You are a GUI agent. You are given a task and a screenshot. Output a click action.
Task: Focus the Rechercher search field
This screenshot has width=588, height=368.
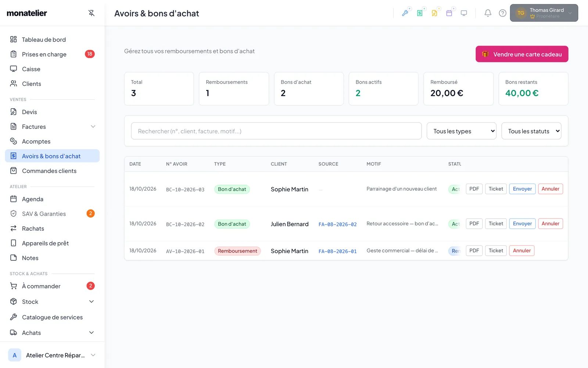276,131
